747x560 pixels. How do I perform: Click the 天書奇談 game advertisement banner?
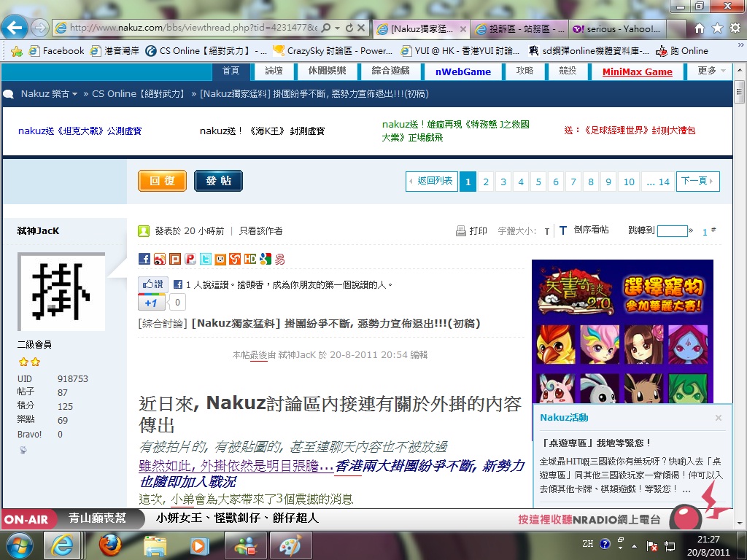[622, 331]
